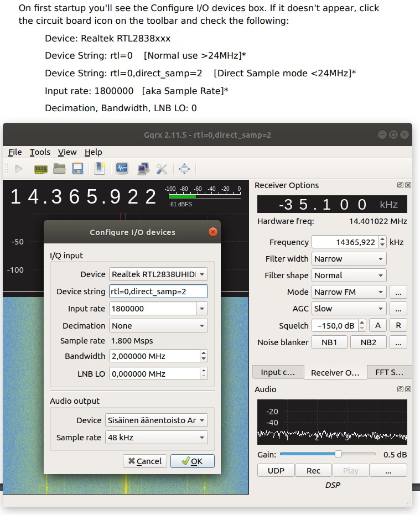Click the save settings floppy icon
Viewport: 420px width, 515px height.
point(77,169)
